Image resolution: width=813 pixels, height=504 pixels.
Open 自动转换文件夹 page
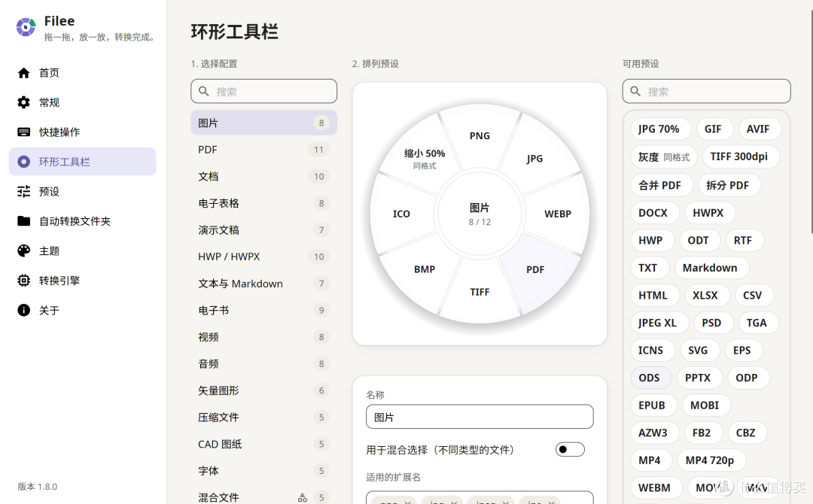[x=83, y=221]
